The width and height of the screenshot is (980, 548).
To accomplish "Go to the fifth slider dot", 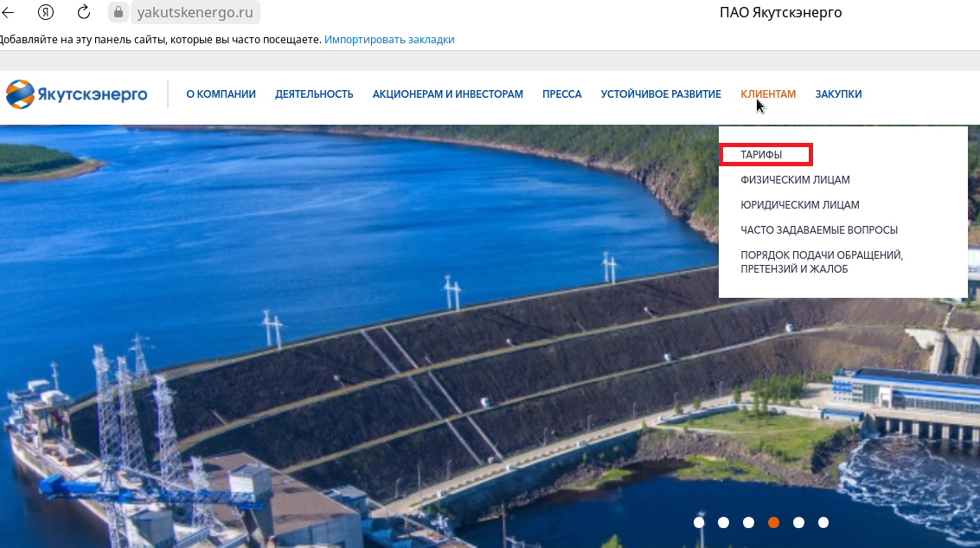I will (798, 522).
